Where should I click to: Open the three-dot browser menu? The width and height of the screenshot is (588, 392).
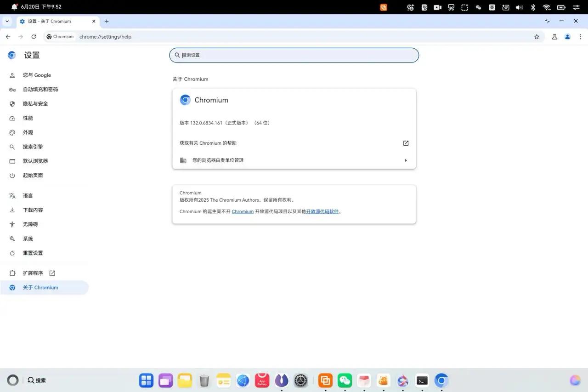(x=580, y=37)
